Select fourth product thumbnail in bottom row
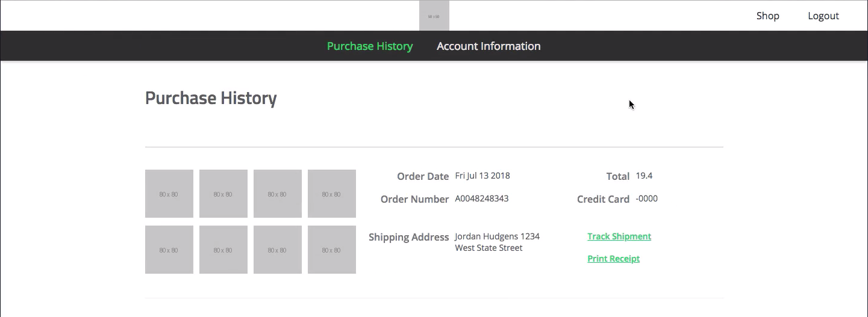The image size is (868, 317). (331, 250)
